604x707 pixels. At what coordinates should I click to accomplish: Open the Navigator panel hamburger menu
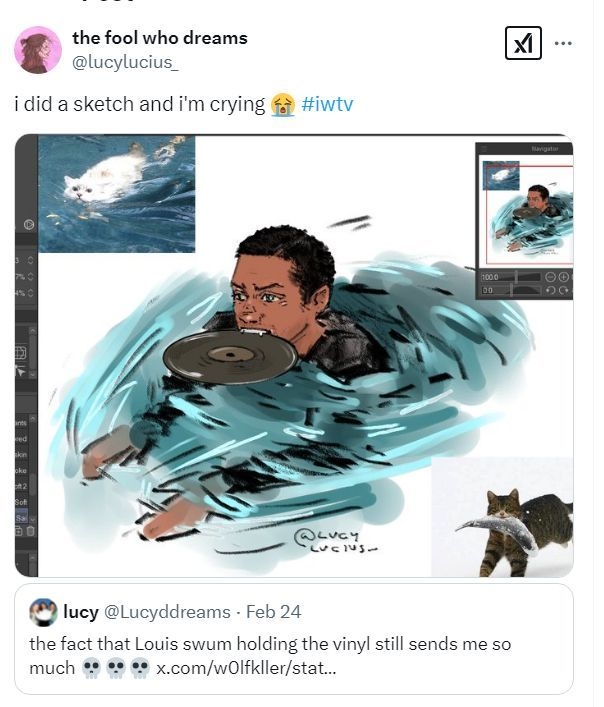point(483,148)
